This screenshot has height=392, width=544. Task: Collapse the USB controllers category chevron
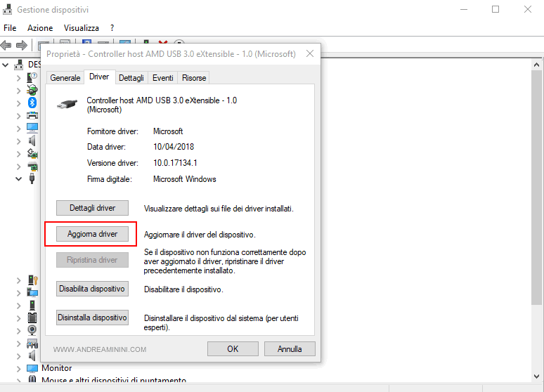(x=19, y=179)
